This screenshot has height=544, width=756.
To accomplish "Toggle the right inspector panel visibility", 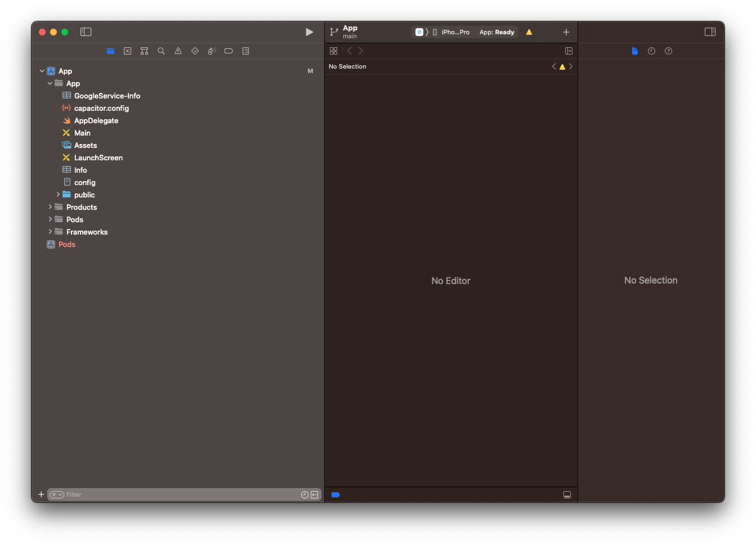I will [710, 32].
